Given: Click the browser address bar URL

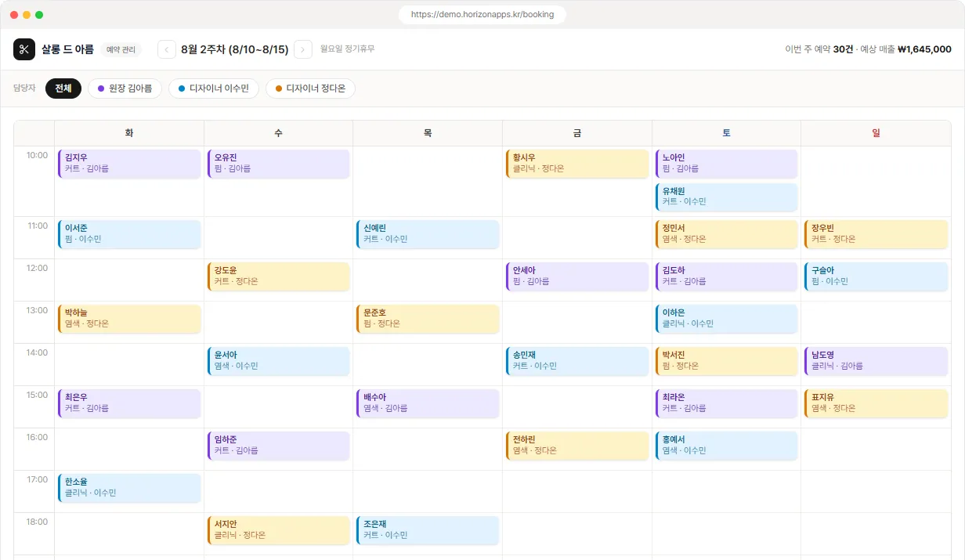Looking at the screenshot, I should click(482, 14).
